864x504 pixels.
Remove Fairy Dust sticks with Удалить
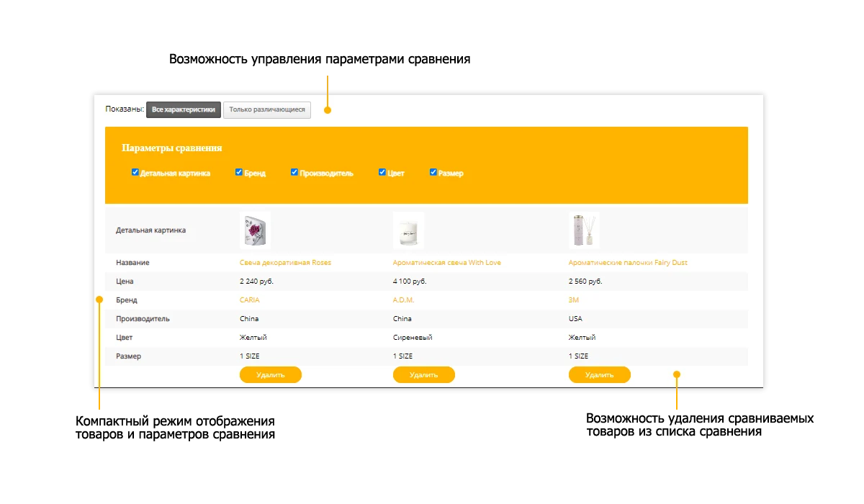tap(600, 375)
